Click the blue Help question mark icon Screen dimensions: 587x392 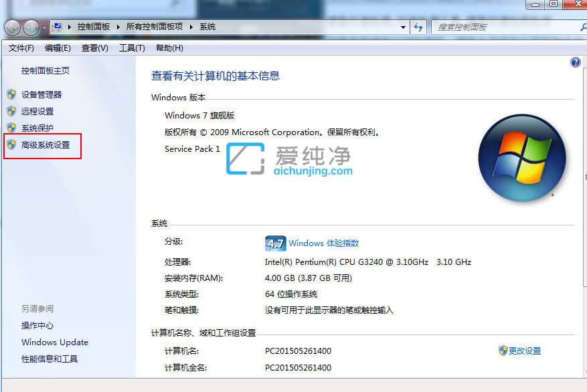(x=575, y=62)
